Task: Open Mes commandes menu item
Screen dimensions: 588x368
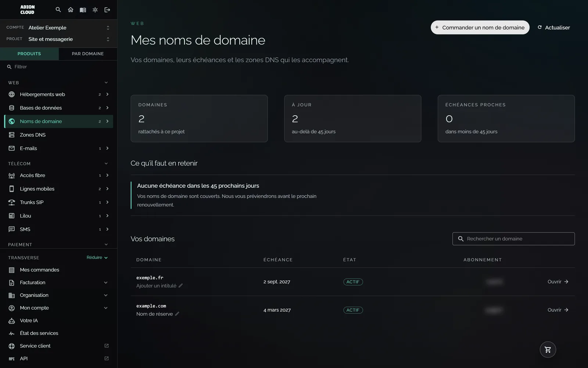Action: coord(59,270)
